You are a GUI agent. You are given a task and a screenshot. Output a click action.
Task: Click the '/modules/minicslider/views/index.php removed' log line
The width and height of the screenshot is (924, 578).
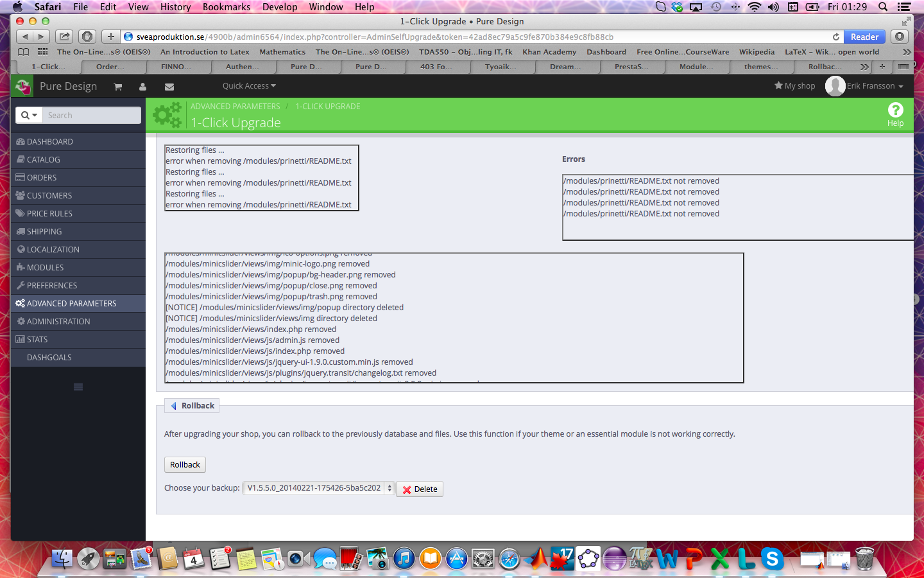[x=251, y=329]
